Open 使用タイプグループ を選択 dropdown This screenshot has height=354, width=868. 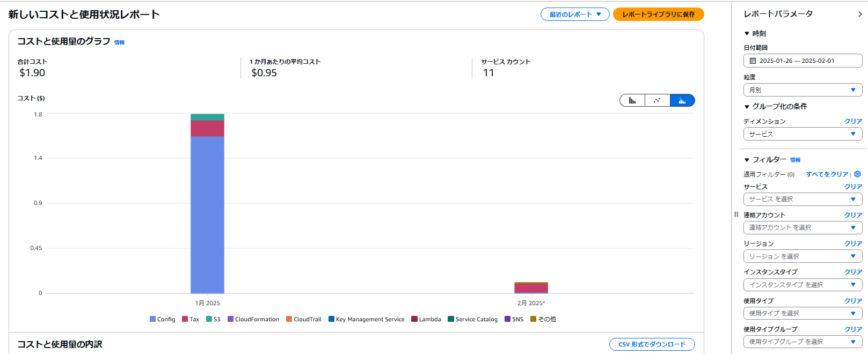point(803,342)
